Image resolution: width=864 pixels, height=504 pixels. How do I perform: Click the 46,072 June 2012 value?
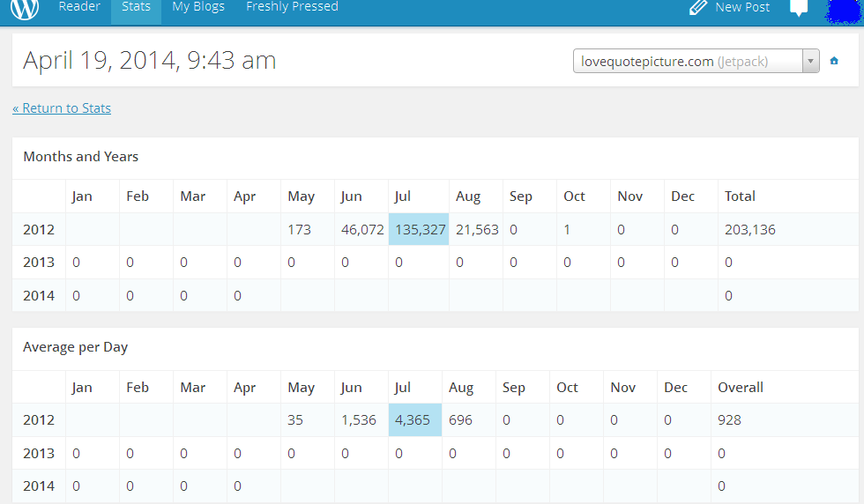point(362,230)
